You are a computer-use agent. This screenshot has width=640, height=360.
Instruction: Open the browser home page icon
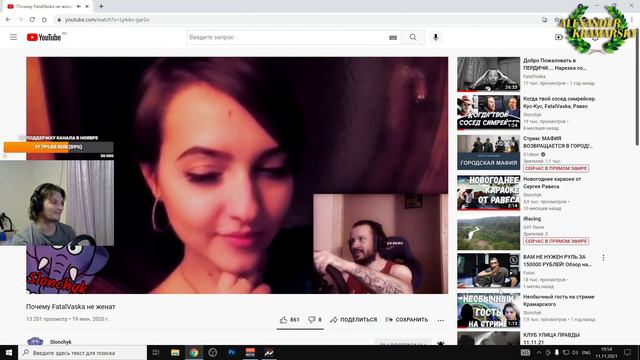pos(44,20)
